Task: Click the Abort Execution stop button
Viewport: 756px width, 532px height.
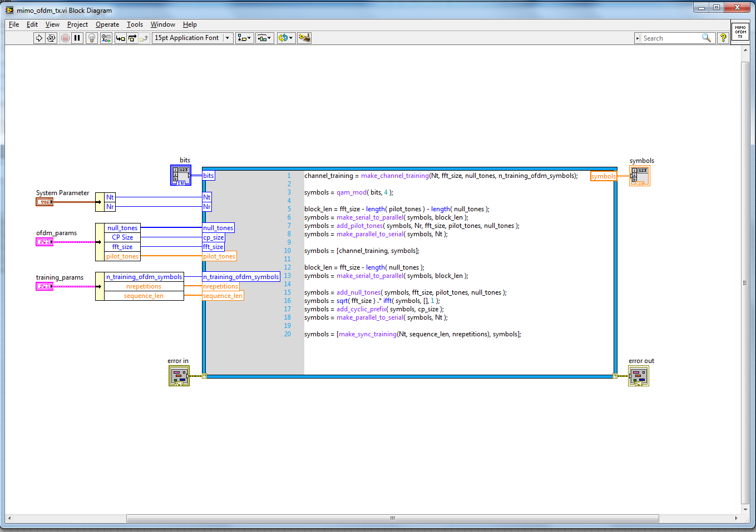Action: tap(65, 38)
